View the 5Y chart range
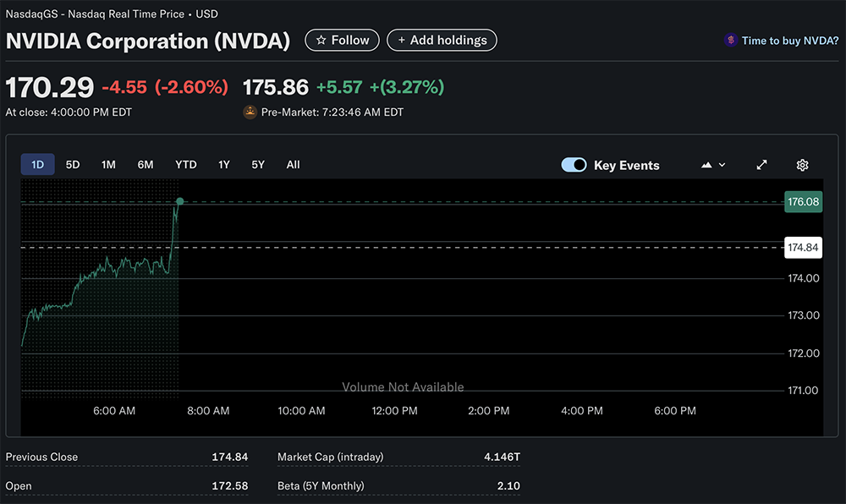 (x=258, y=165)
